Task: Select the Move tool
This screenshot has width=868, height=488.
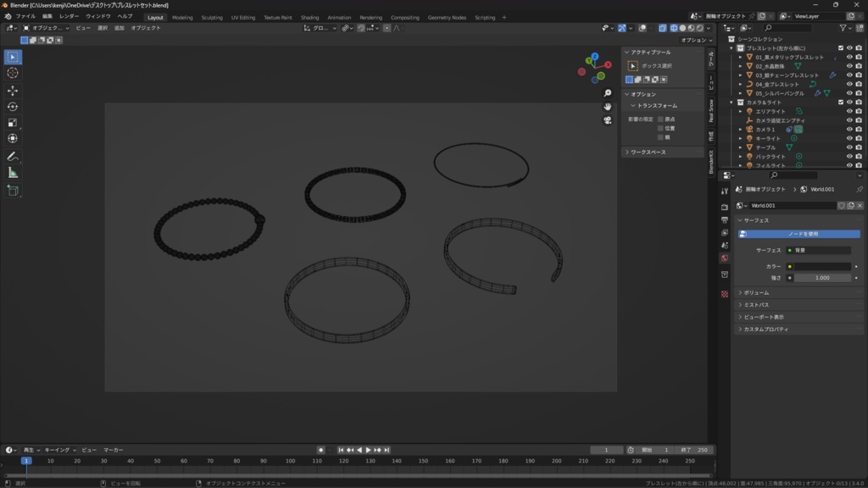Action: coord(13,91)
